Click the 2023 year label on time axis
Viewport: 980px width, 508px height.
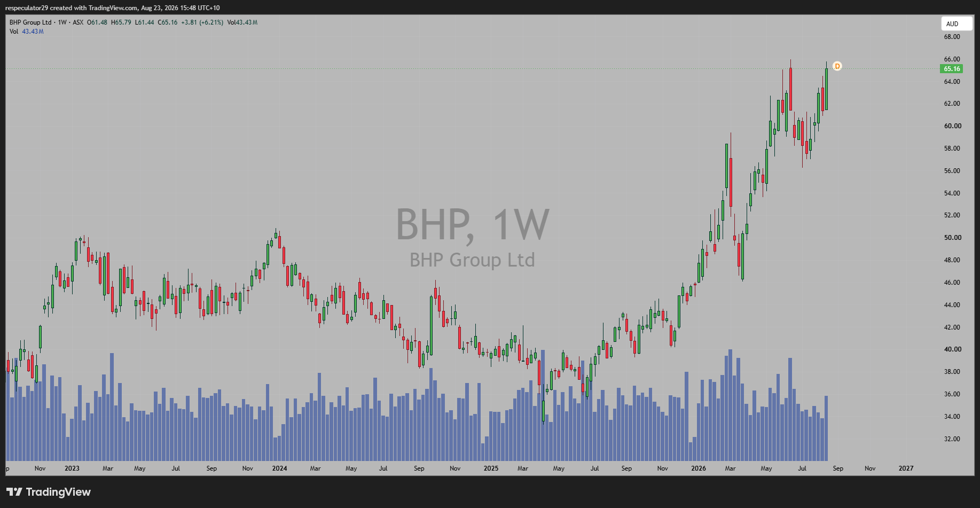tap(72, 468)
